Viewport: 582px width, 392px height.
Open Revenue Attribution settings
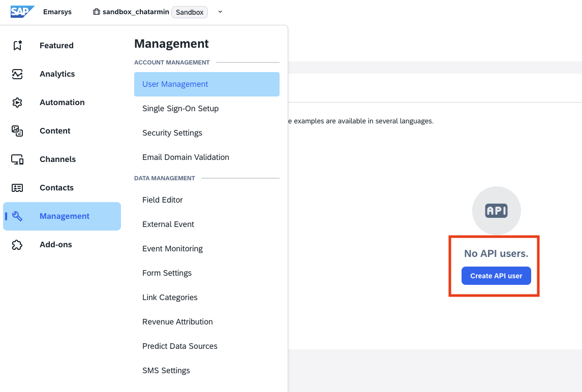tap(177, 322)
